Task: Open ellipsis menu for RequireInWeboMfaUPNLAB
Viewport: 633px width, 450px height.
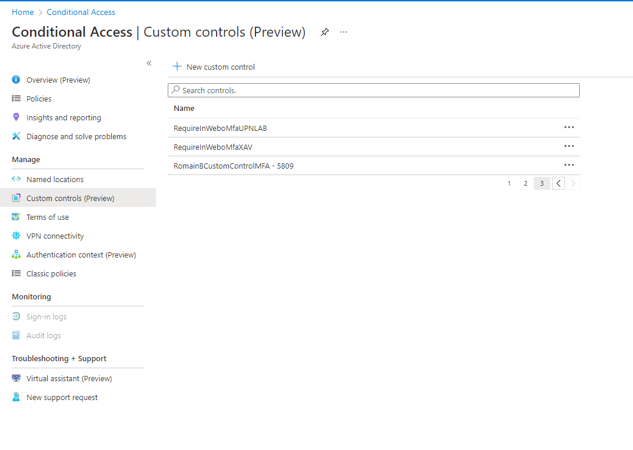Action: [x=569, y=128]
